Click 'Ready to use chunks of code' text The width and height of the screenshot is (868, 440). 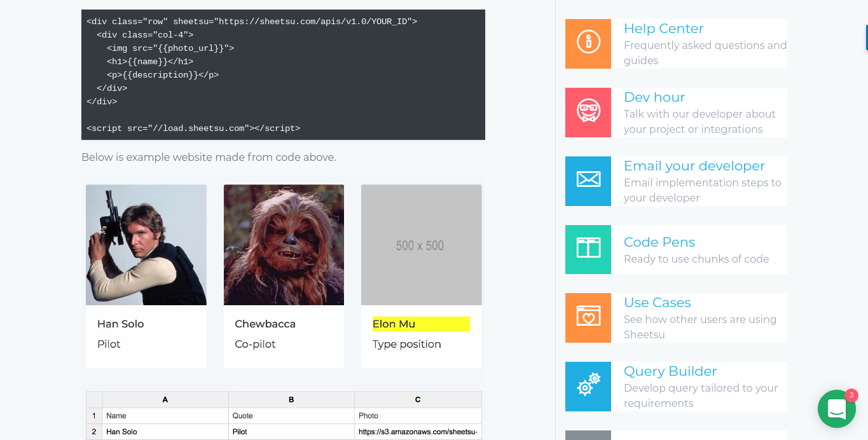click(x=696, y=259)
